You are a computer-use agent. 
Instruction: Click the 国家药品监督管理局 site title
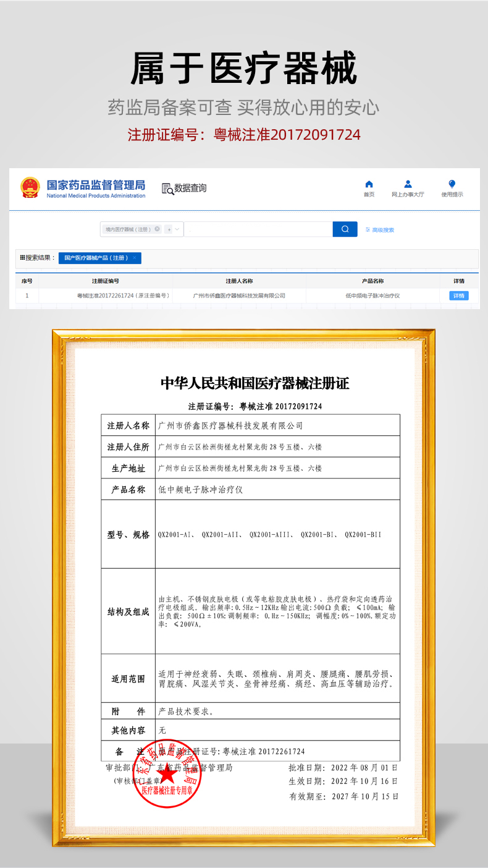click(96, 184)
